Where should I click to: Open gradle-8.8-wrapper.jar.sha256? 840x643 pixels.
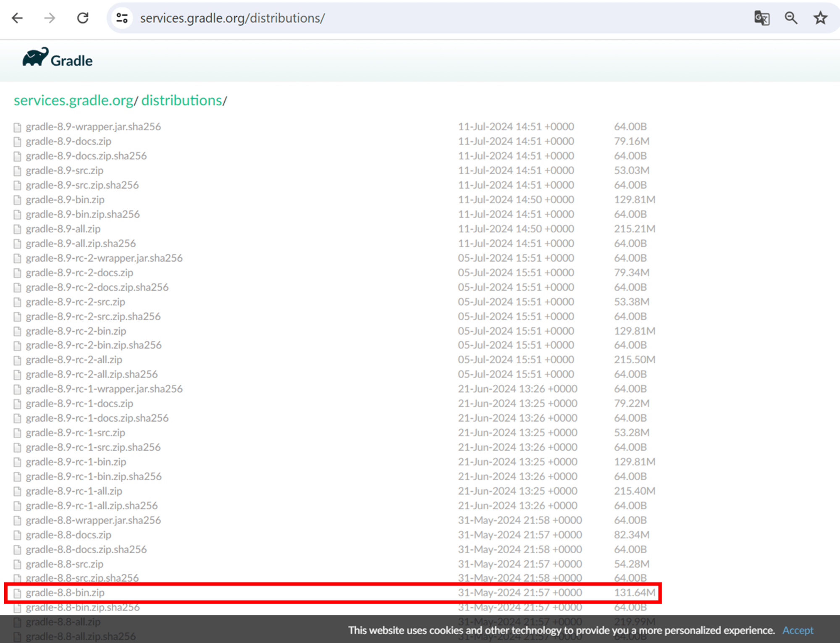93,520
